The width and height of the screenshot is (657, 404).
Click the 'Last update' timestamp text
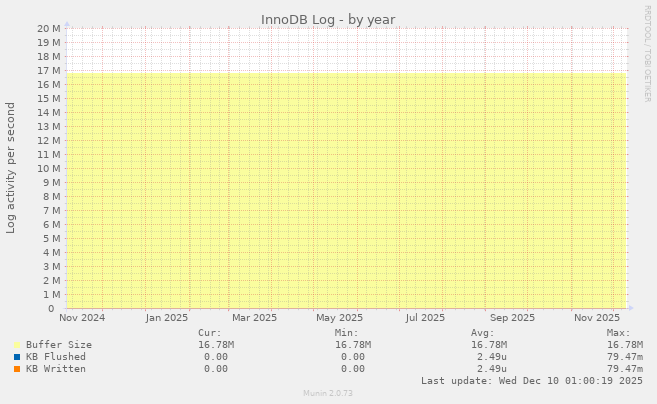(532, 381)
